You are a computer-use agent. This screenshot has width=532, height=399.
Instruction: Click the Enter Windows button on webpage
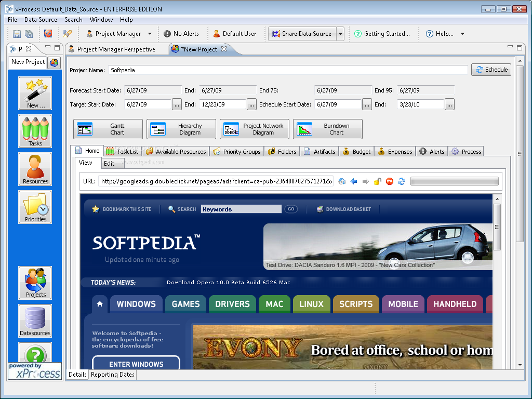(x=136, y=363)
